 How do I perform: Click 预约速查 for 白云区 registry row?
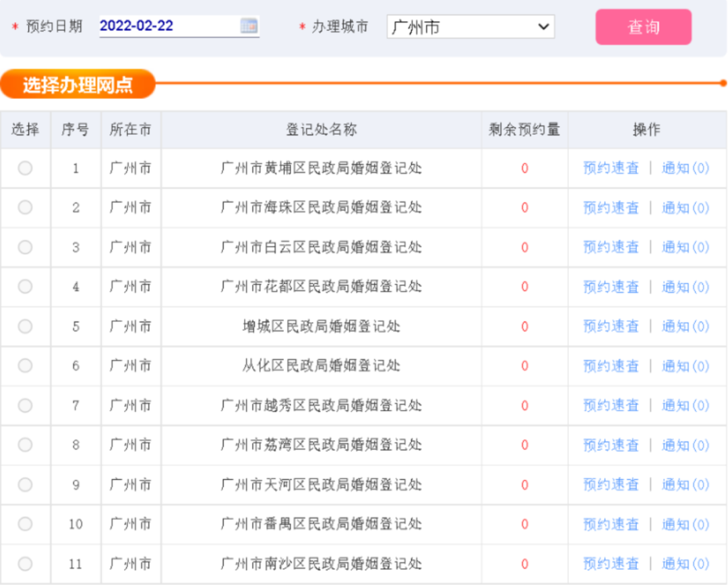pyautogui.click(x=611, y=247)
